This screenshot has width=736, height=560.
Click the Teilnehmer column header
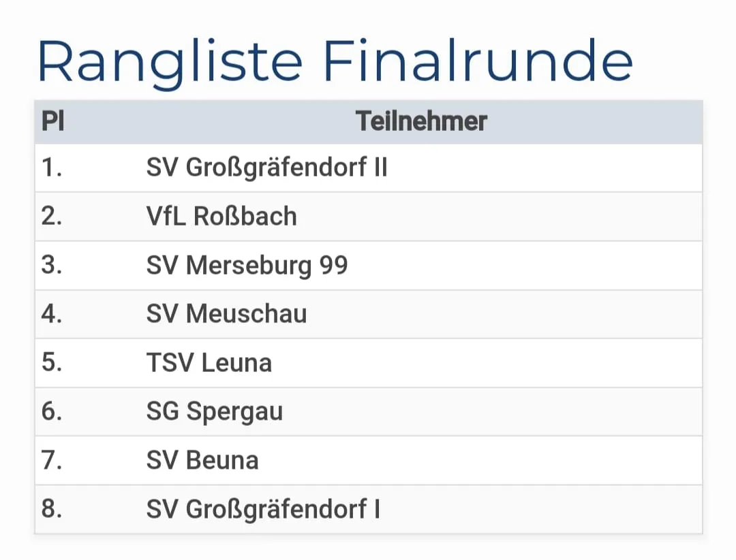click(x=421, y=122)
